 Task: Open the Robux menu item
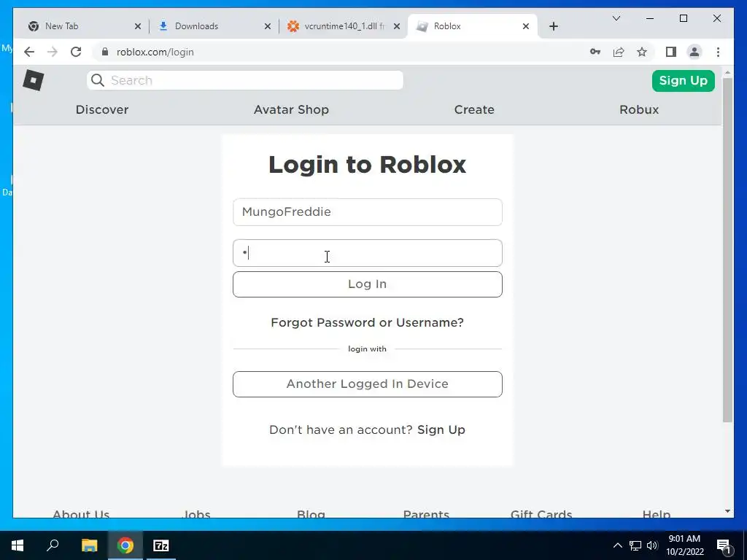click(639, 109)
